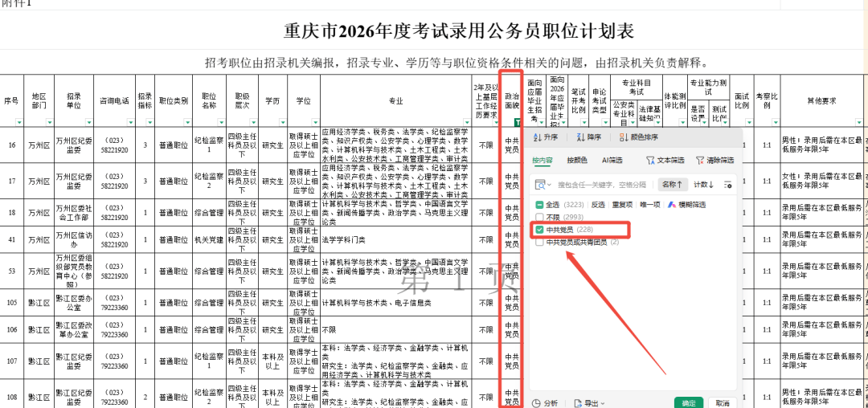Switch to the 按颜色 tab
This screenshot has height=408, width=868.
(576, 161)
